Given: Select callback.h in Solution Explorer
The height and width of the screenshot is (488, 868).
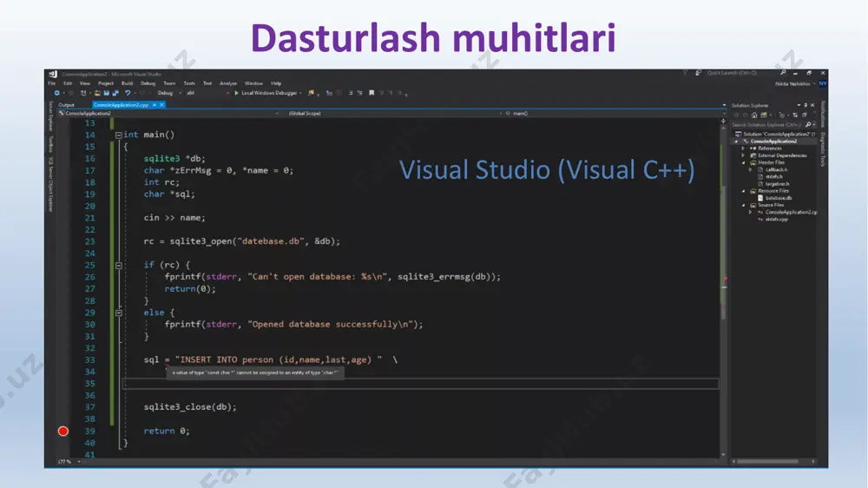Looking at the screenshot, I should tap(775, 170).
